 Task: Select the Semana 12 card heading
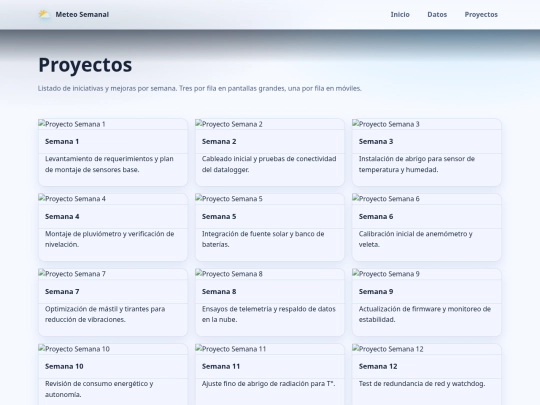(x=378, y=366)
